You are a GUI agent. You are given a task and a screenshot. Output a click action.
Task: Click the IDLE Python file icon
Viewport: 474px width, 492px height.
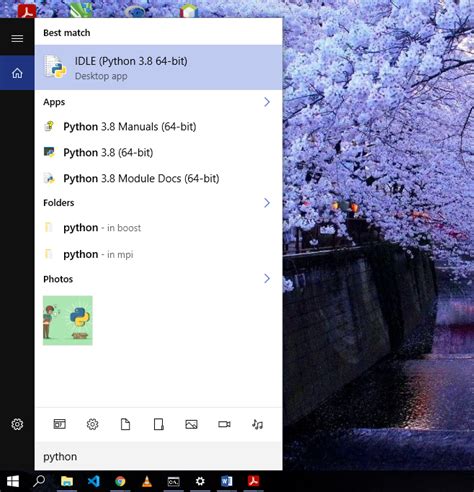point(55,67)
